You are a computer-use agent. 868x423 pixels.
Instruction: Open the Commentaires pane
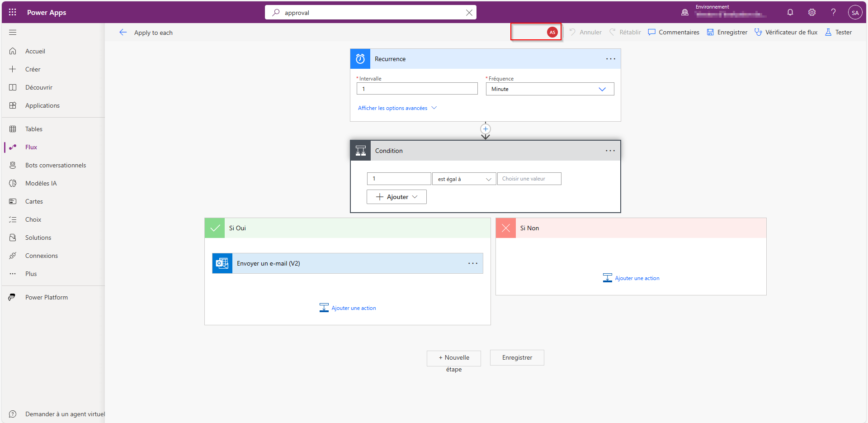point(674,32)
